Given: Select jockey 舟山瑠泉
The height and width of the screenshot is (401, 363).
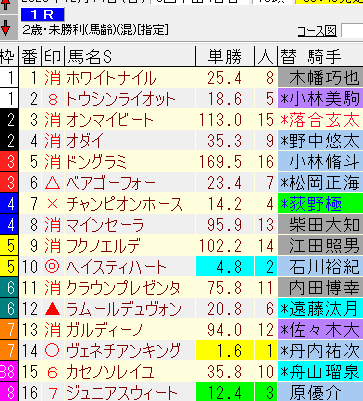Looking at the screenshot, I should point(321,372).
